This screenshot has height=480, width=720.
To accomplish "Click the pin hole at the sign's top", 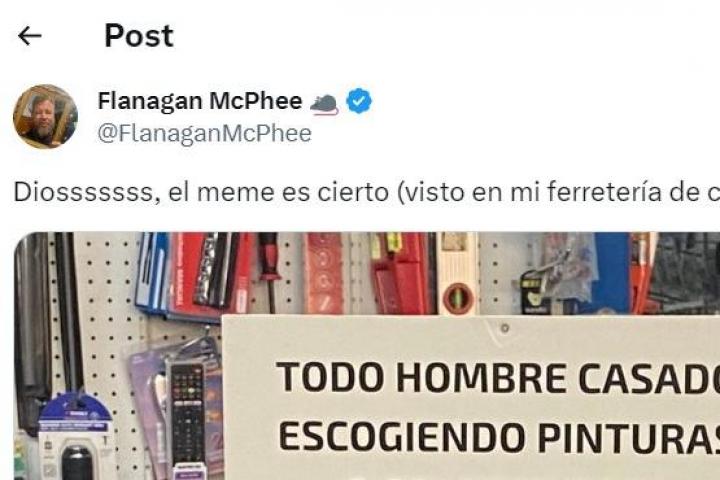I will [505, 328].
